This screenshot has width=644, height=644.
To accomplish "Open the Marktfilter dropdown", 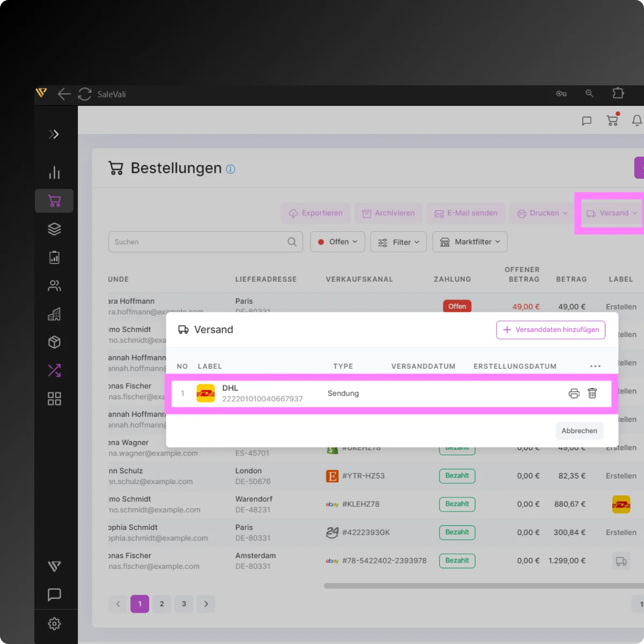I will tap(470, 242).
